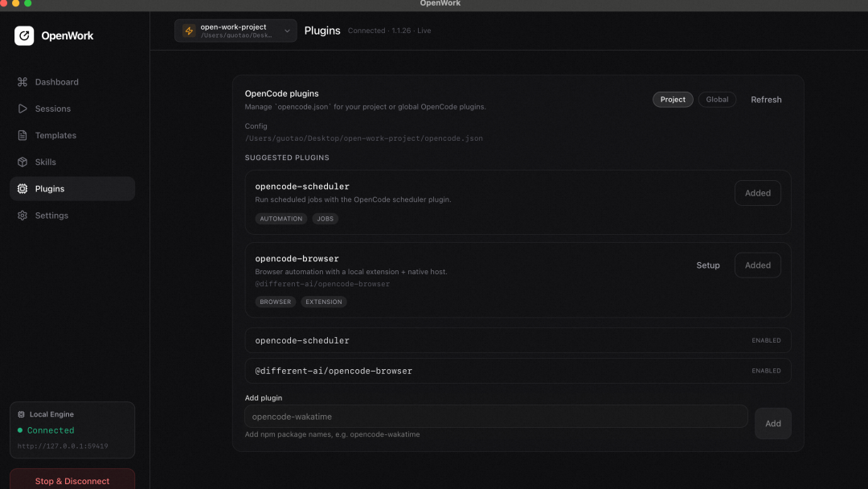Refresh the plugin list
The image size is (868, 489).
click(x=766, y=100)
